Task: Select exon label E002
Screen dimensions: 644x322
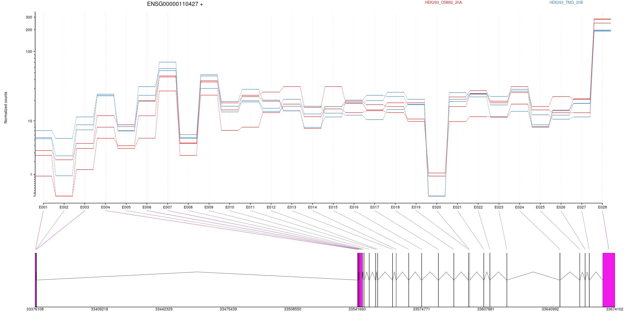Action: coord(64,207)
